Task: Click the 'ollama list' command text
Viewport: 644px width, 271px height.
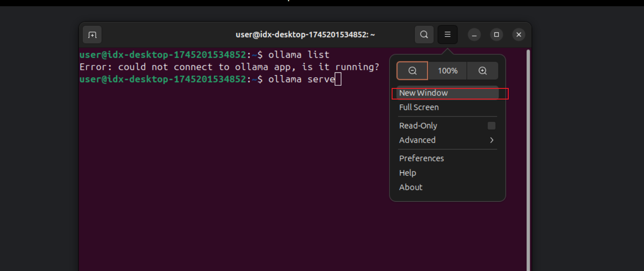Action: click(299, 55)
